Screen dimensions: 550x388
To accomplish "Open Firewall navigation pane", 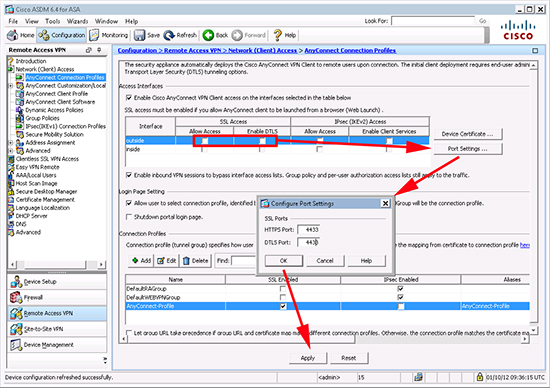I will tap(57, 297).
